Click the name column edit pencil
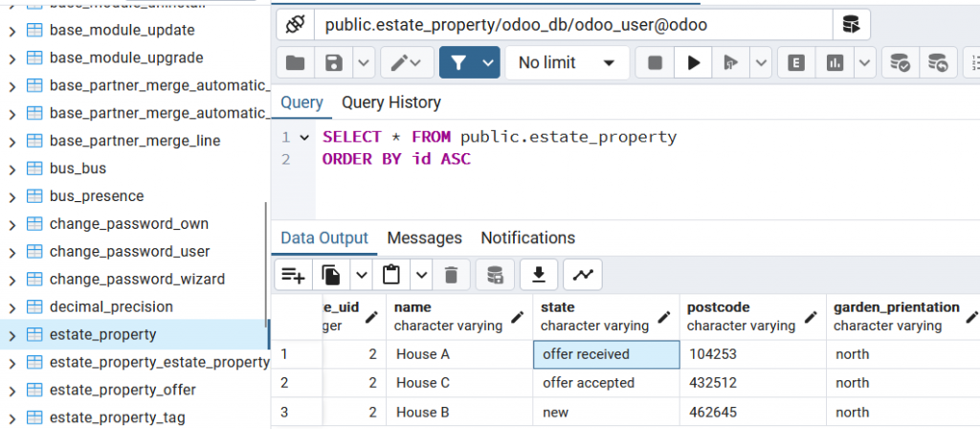This screenshot has width=980, height=429. pos(518,316)
